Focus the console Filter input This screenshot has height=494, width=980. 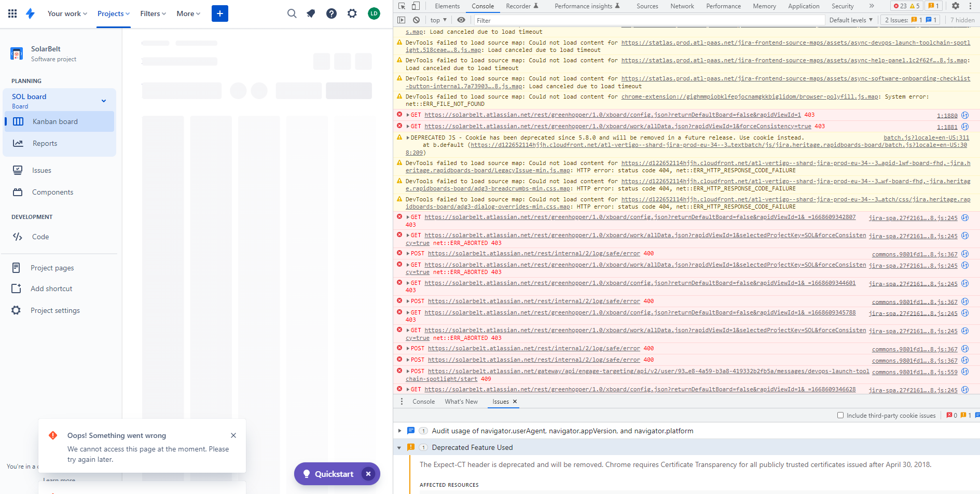tap(648, 20)
